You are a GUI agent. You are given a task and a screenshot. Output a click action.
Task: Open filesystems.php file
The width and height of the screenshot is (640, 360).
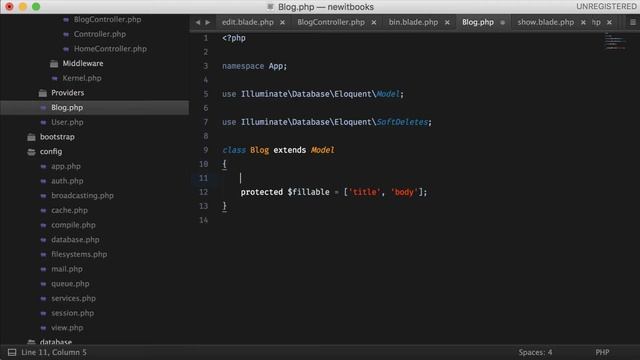(79, 255)
